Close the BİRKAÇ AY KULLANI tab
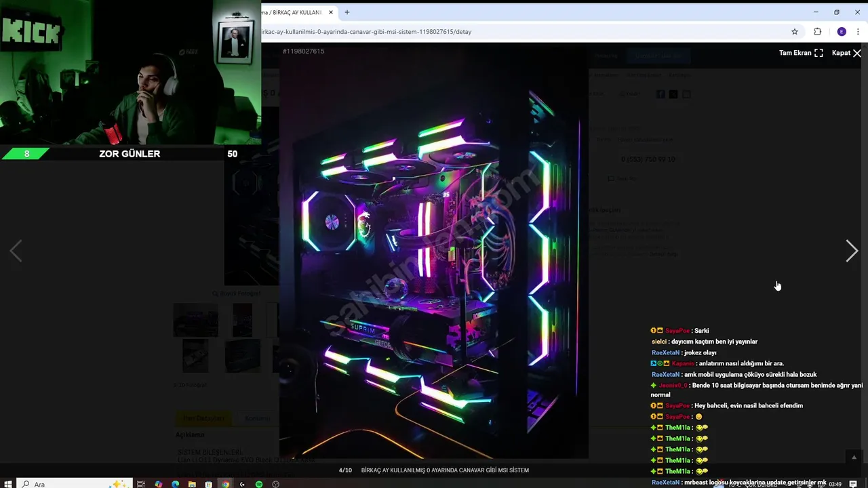The height and width of the screenshot is (488, 868). coord(331,12)
